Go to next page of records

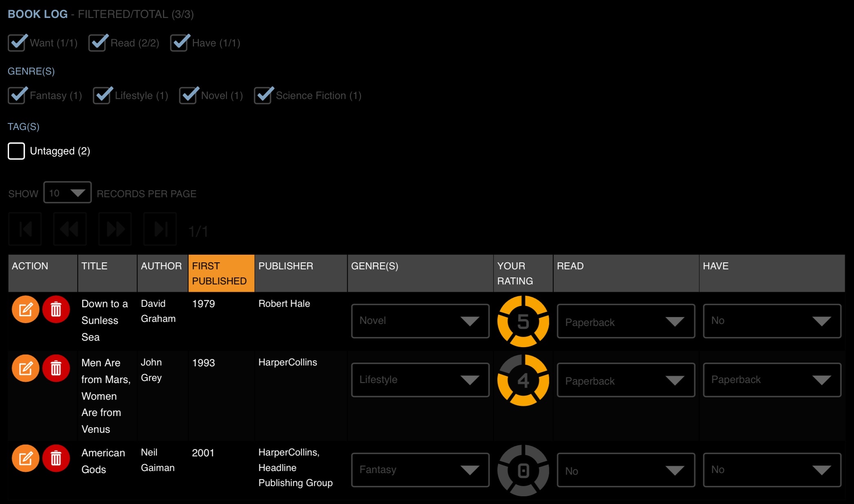[115, 229]
